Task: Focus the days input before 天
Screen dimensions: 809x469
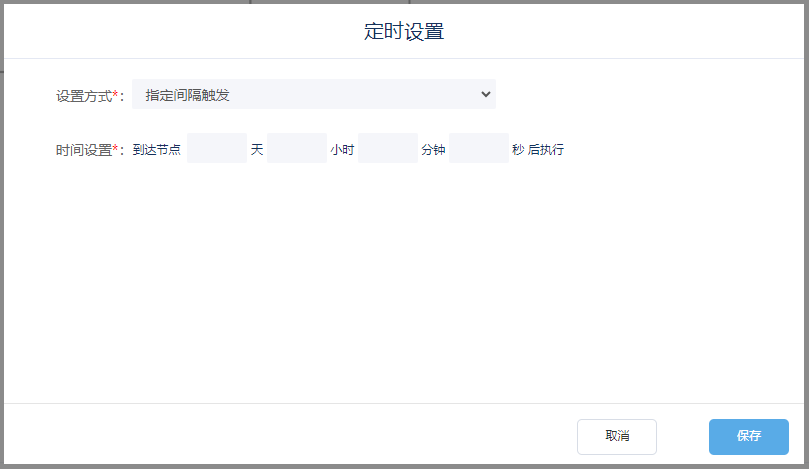Action: 216,149
